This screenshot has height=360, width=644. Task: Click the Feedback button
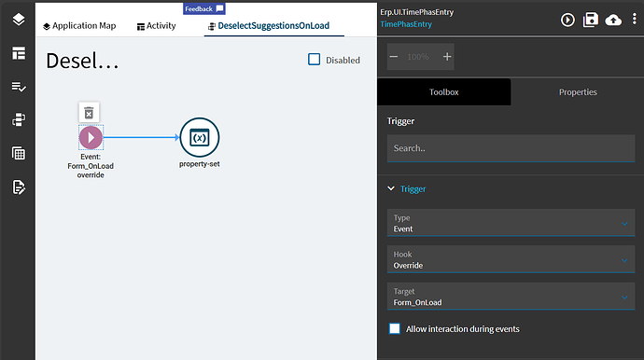tap(204, 8)
